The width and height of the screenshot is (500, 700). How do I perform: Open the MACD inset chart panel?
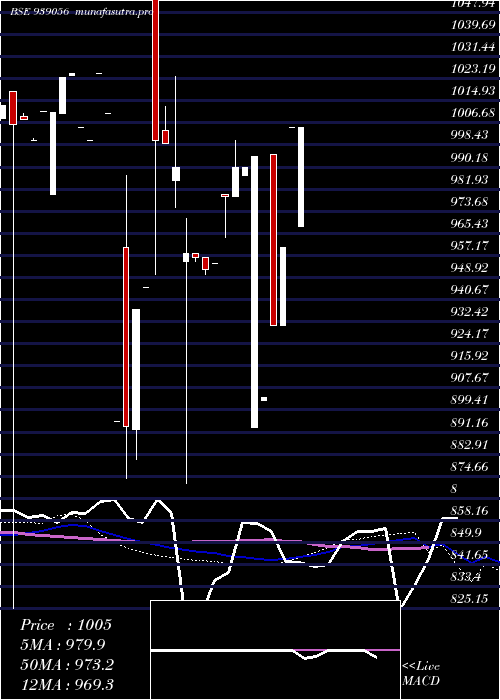pos(275,650)
